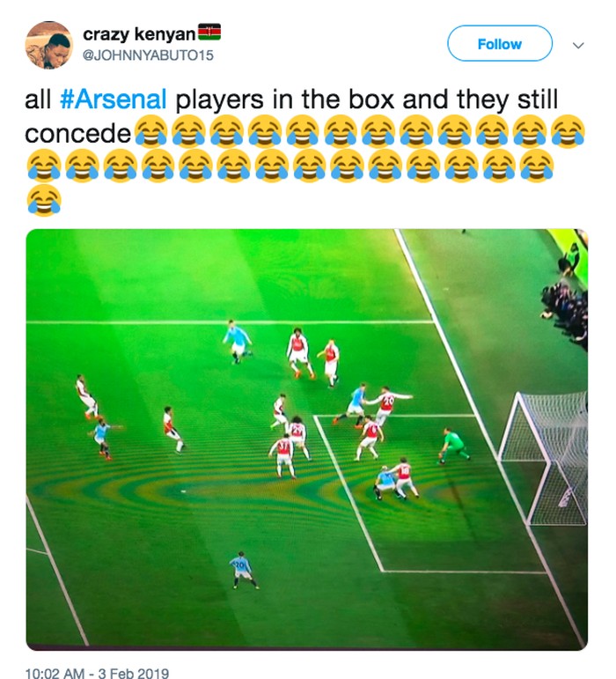616x679 pixels.
Task: Click the first emoji on the middle emoji row
Action: [44, 166]
